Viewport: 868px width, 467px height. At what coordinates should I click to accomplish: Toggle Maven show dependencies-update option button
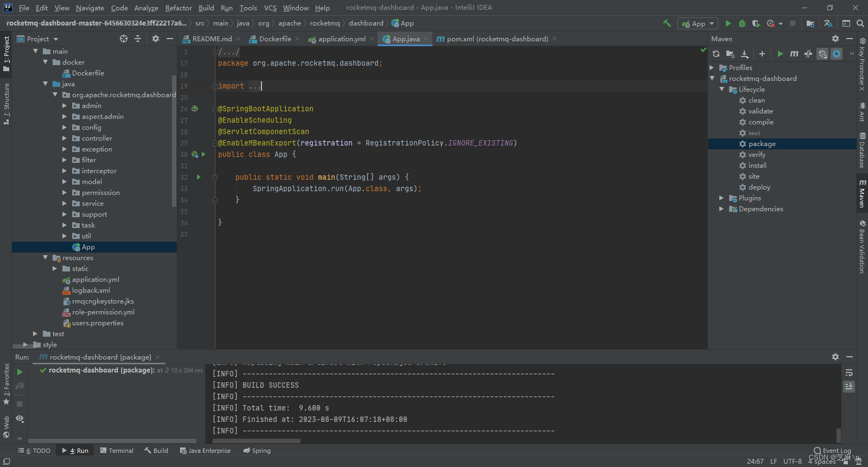(822, 54)
